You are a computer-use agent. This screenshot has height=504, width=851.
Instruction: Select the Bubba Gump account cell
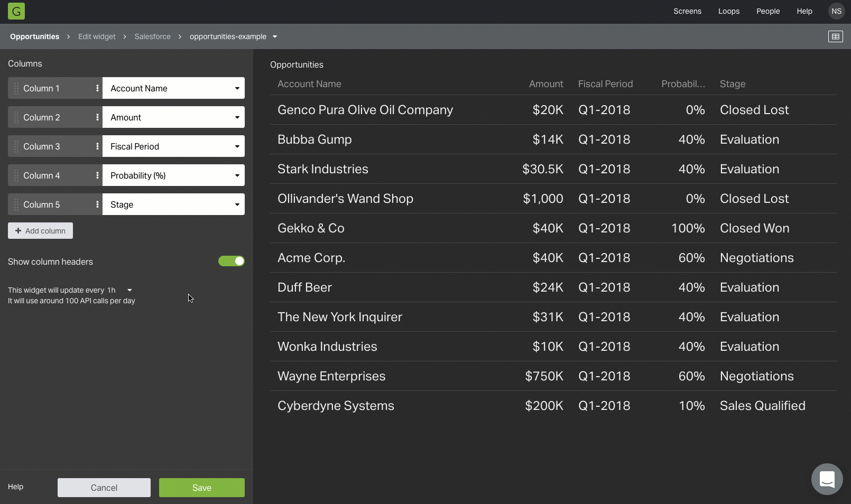point(314,139)
